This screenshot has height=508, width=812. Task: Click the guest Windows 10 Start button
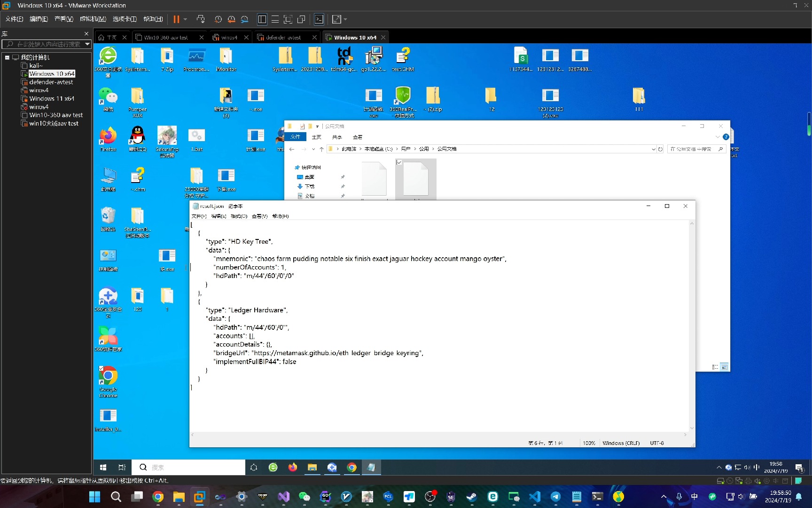(103, 467)
